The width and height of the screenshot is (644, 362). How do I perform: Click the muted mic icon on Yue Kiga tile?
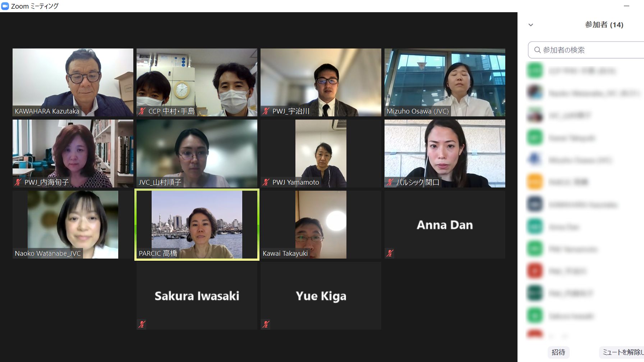point(266,324)
